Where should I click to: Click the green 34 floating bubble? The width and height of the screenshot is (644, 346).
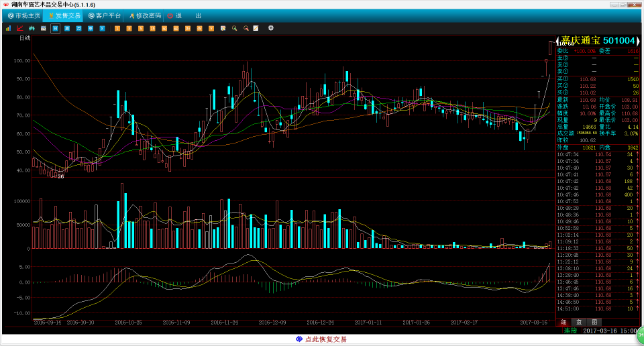coord(641,335)
